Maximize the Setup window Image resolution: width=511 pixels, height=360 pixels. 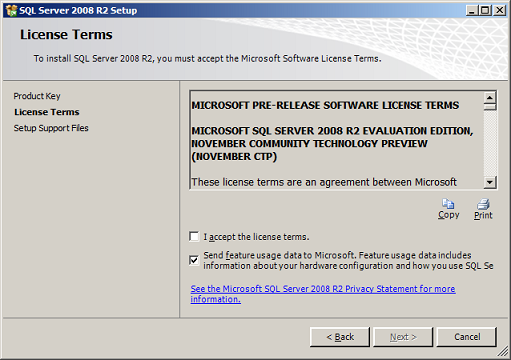pos(485,11)
